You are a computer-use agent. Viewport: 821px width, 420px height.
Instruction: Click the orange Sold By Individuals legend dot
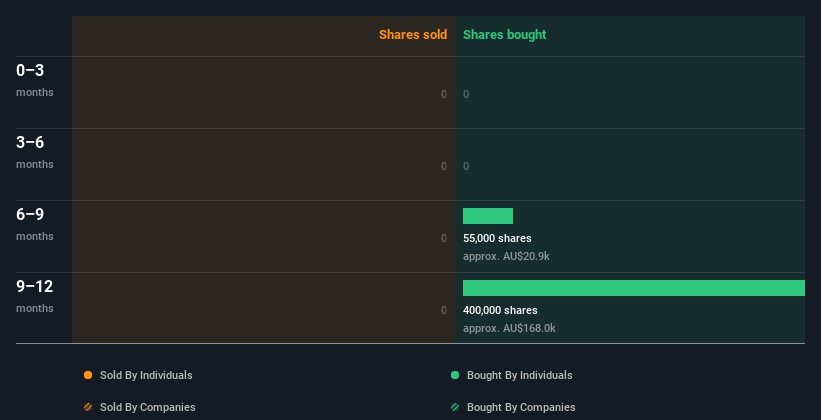(88, 375)
